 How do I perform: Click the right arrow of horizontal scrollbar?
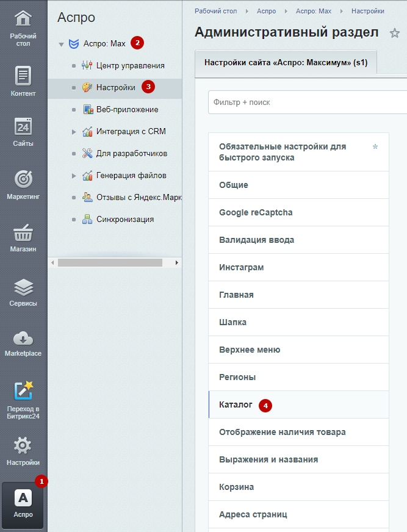click(176, 262)
